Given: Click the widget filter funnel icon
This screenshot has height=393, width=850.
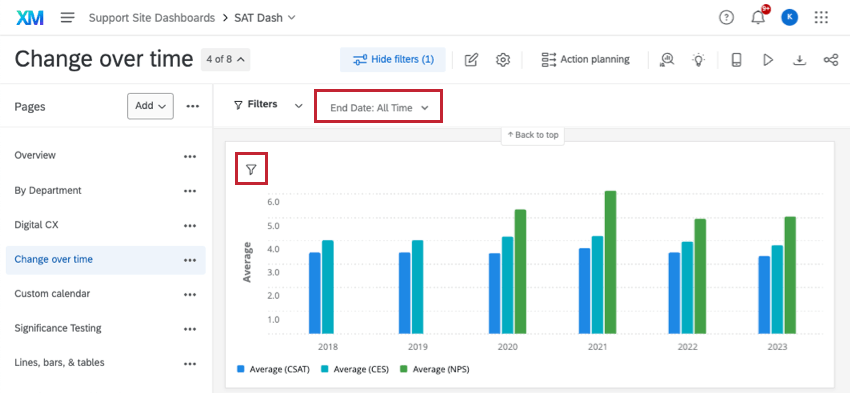Looking at the screenshot, I should pyautogui.click(x=250, y=170).
